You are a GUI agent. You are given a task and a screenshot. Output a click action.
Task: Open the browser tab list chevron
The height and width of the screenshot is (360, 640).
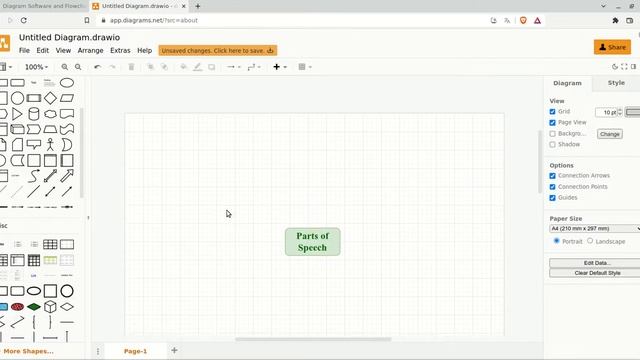pos(603,6)
